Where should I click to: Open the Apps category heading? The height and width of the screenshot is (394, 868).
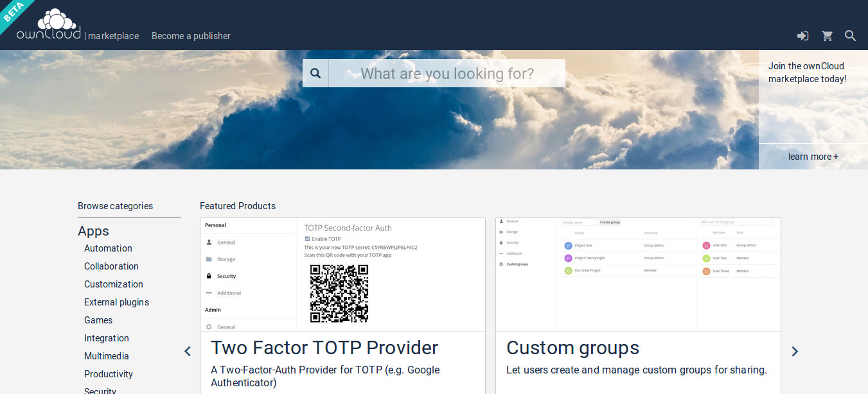[93, 231]
